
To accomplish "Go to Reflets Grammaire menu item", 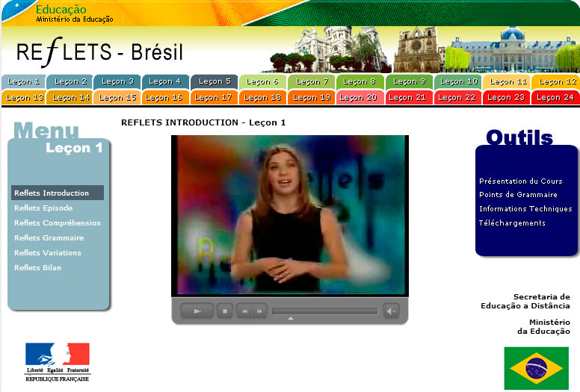I will [49, 238].
